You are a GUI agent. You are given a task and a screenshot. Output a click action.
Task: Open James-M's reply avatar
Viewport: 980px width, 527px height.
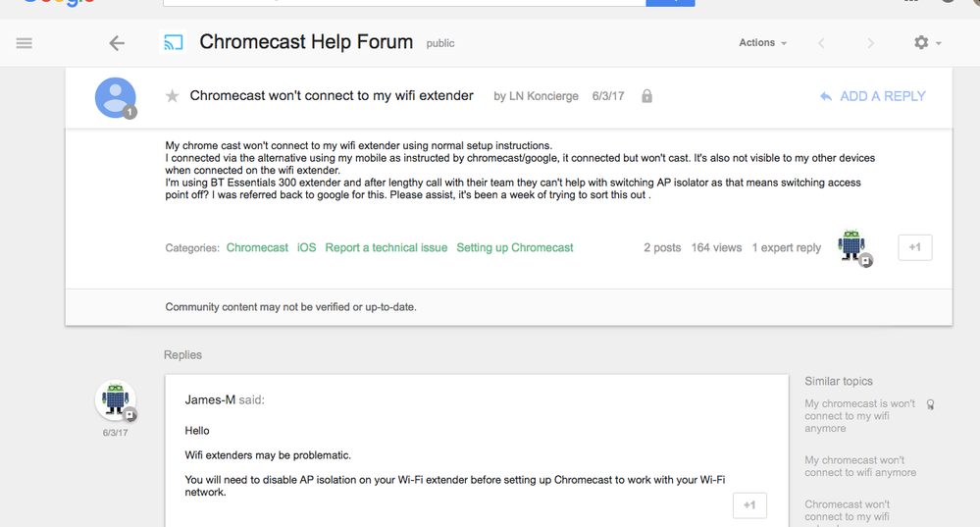[115, 399]
